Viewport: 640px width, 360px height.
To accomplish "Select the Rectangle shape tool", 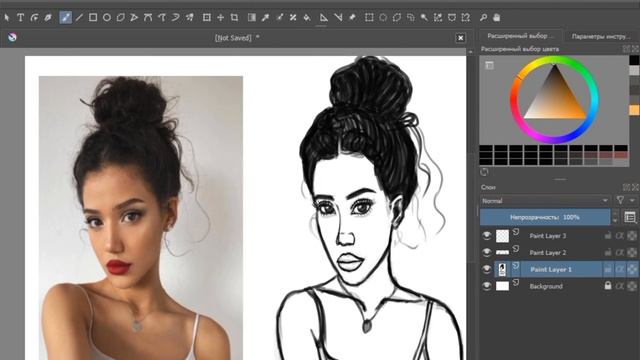I will pos(93,18).
